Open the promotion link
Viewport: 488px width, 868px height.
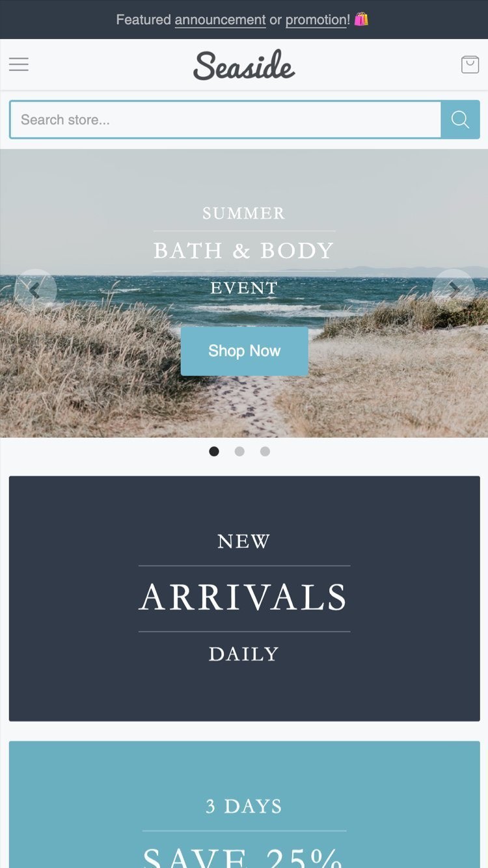click(316, 20)
